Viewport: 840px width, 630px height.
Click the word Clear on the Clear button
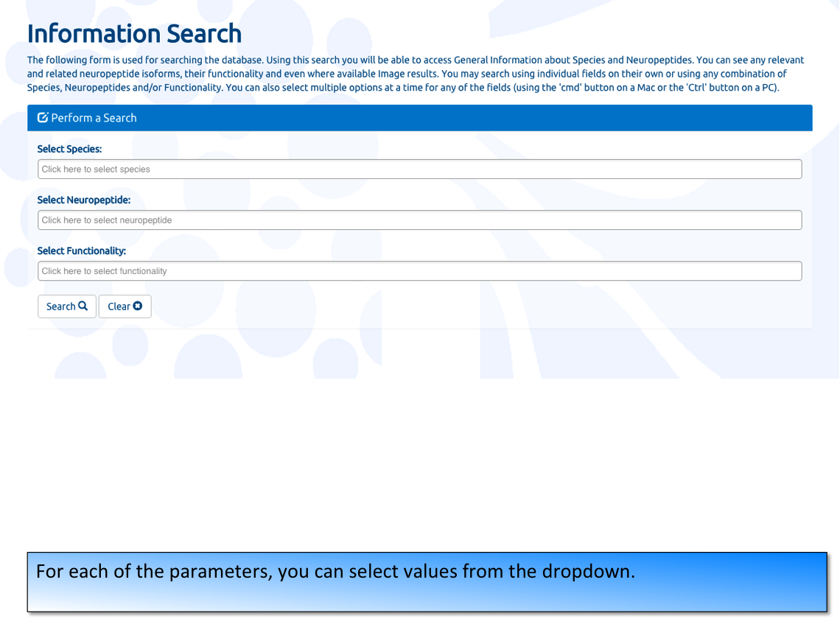pos(119,307)
